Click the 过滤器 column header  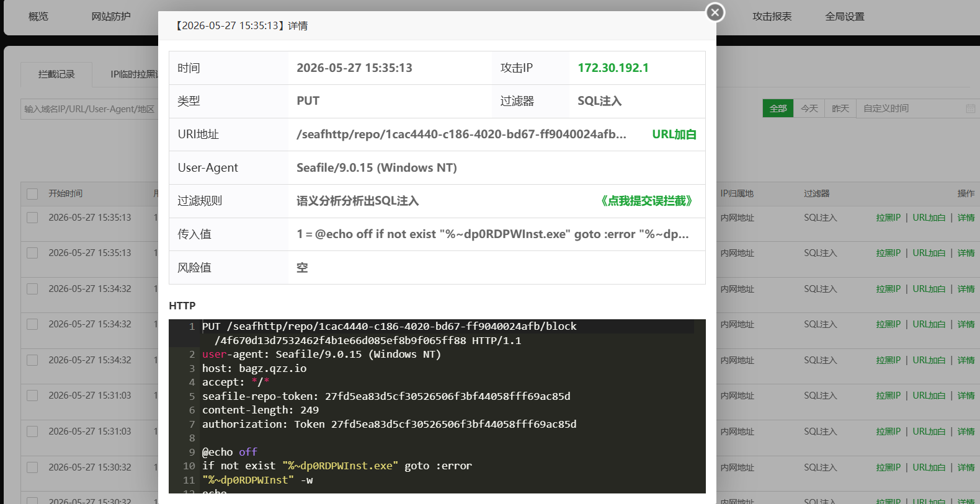(x=817, y=193)
